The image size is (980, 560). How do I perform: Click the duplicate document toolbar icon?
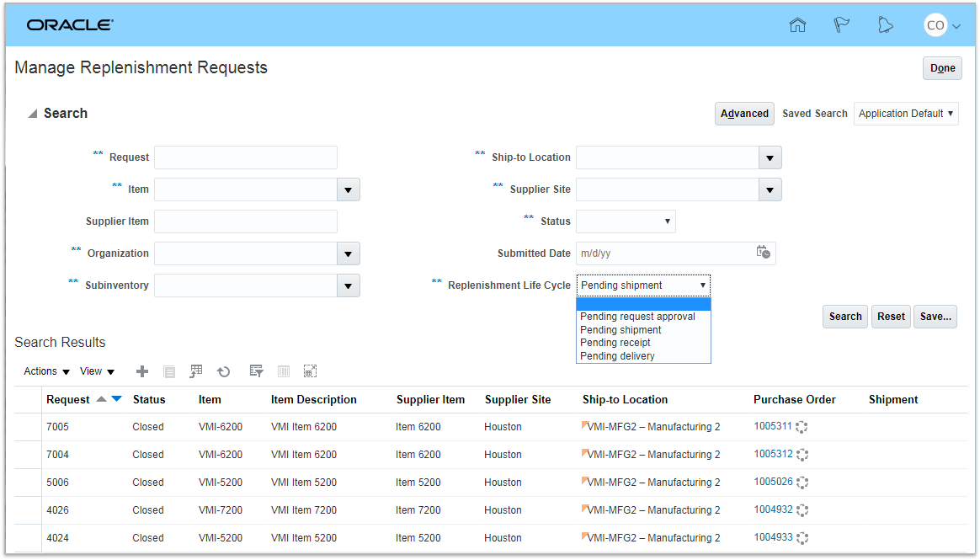coord(168,371)
